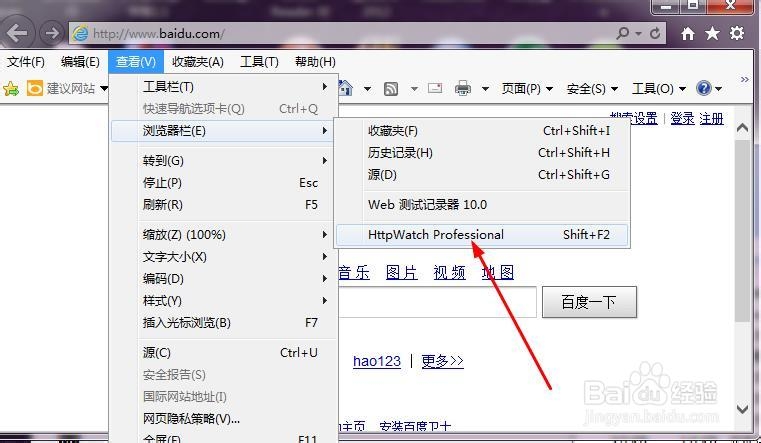Open the 页面(P) dropdown

coord(527,89)
